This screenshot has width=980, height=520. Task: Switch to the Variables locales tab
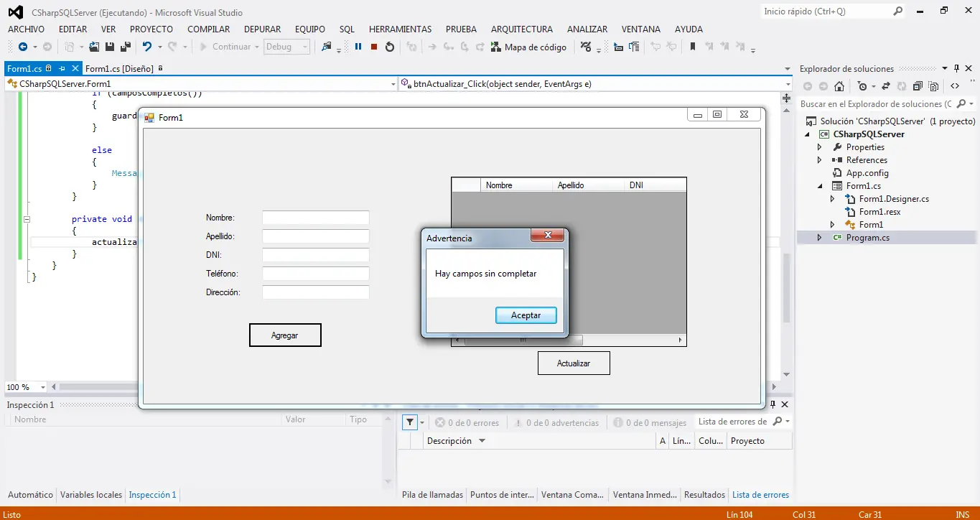pos(91,495)
